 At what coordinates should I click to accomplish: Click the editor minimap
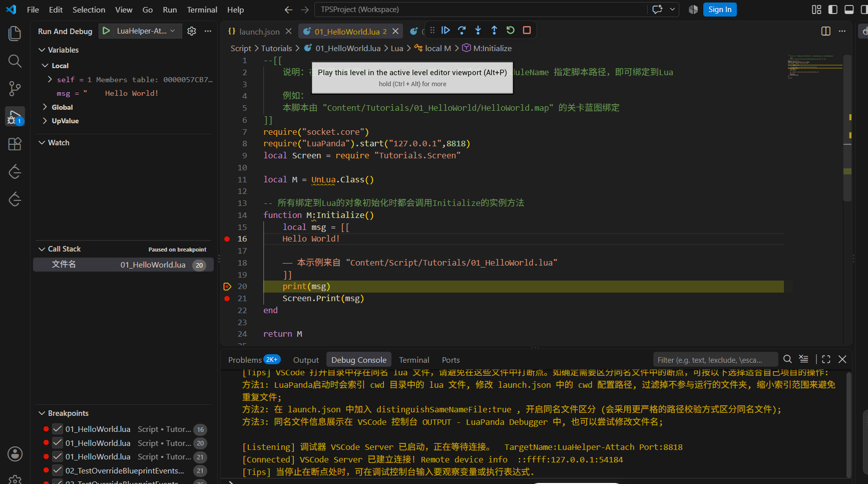(x=814, y=67)
